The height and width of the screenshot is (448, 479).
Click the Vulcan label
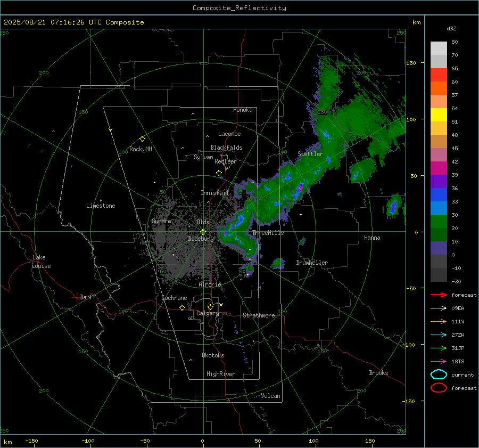coord(270,396)
